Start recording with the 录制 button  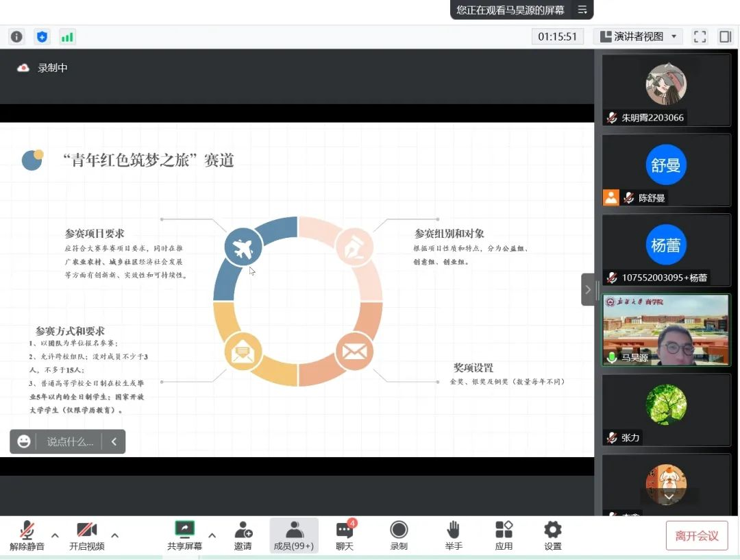click(399, 535)
